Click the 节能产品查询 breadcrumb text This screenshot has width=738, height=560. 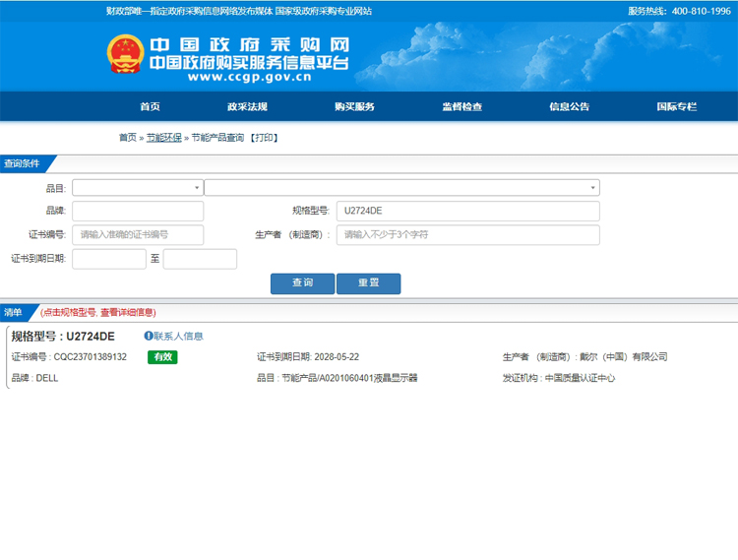[217, 138]
